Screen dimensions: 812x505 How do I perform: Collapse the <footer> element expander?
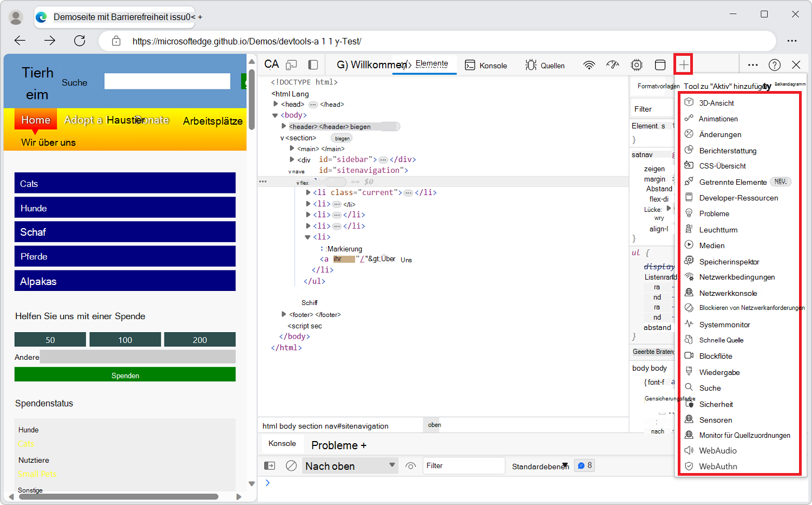[x=284, y=314]
